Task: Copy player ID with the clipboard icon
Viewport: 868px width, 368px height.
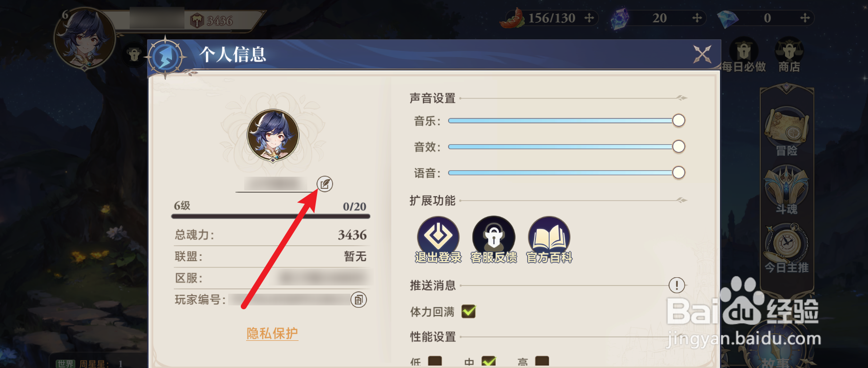Action: (358, 300)
